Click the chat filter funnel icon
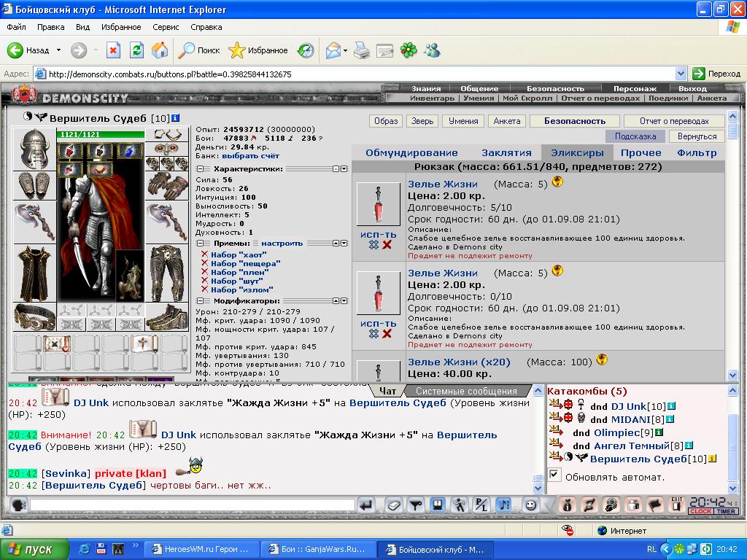 (x=415, y=505)
